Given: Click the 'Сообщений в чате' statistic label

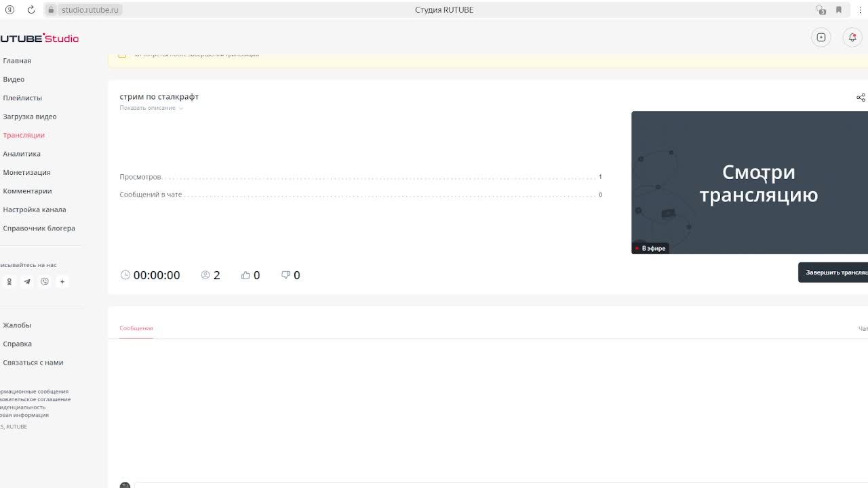Looking at the screenshot, I should coord(151,195).
